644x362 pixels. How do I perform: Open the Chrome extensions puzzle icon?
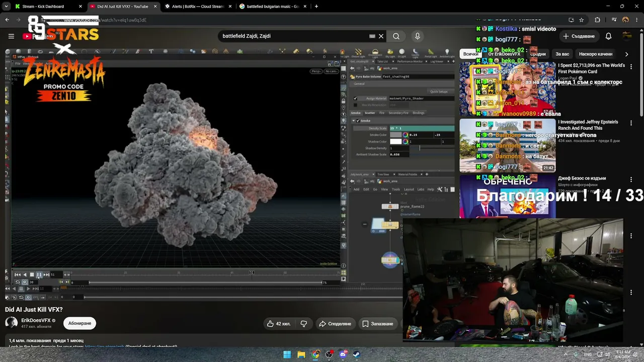click(597, 20)
